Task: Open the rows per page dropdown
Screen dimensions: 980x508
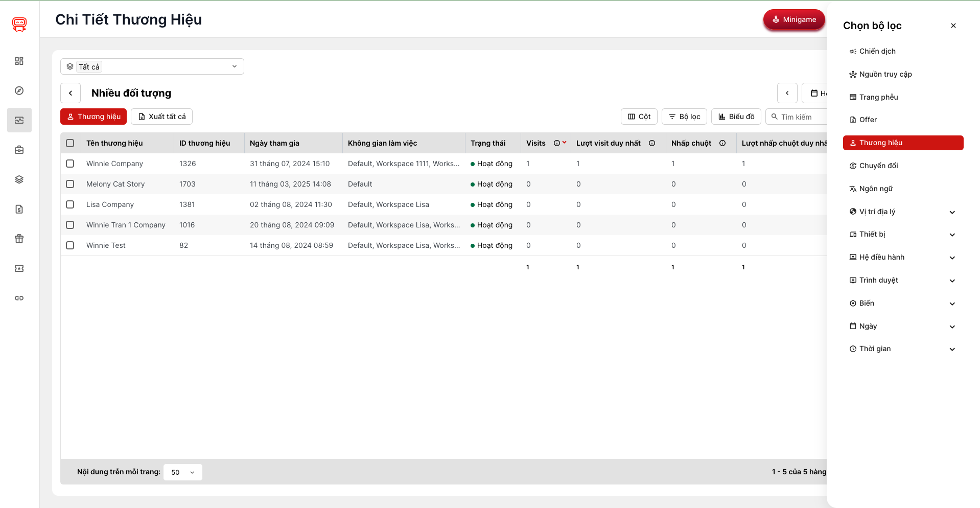Action: [182, 472]
